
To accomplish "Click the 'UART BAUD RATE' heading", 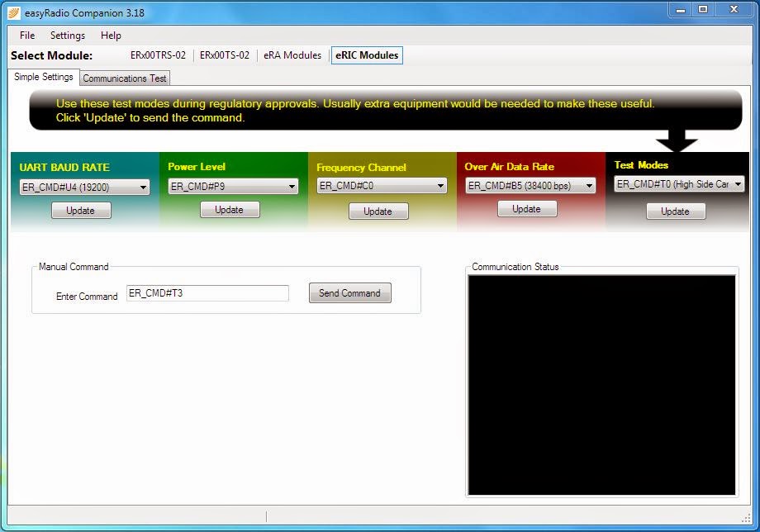I will click(x=64, y=167).
